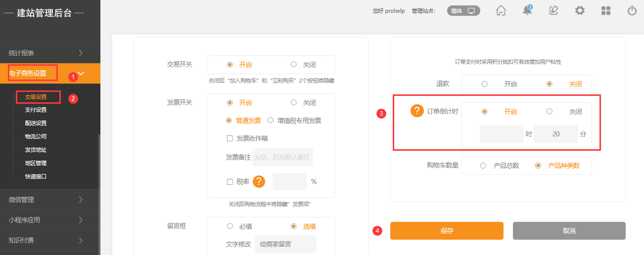Click the gray 取消 button
644x255 pixels.
click(569, 231)
